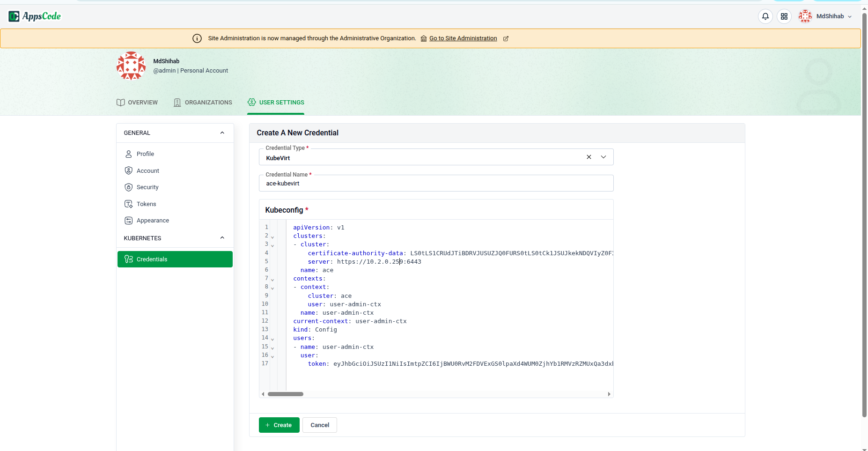Fold the contexts block at line 7
Viewport: 868px width, 451px height.
pyautogui.click(x=272, y=279)
